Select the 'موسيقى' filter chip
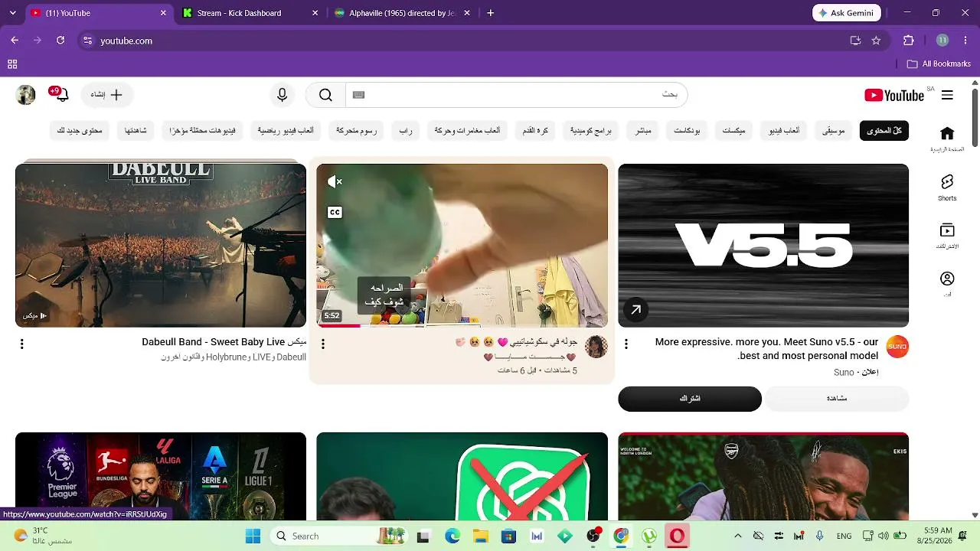 (833, 131)
